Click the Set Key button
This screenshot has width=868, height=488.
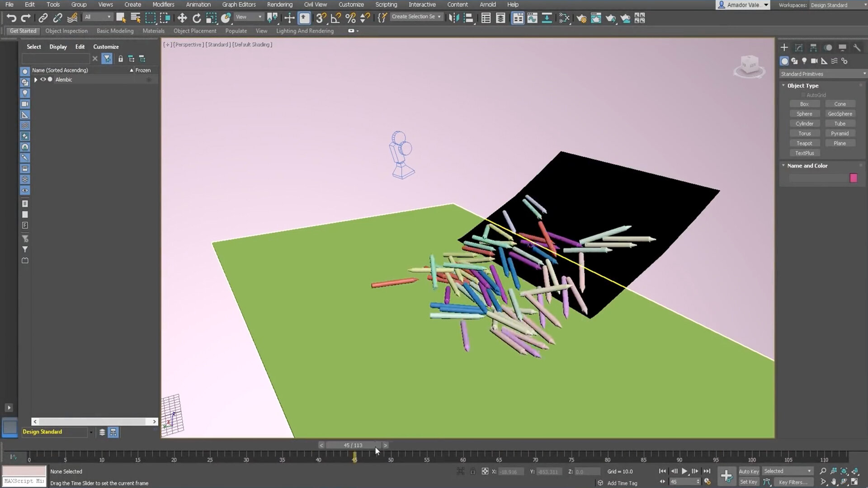tap(748, 482)
